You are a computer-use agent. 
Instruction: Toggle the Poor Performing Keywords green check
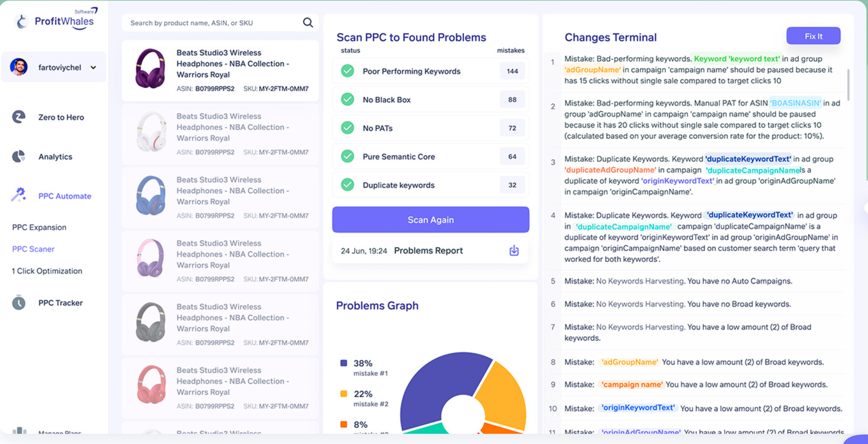tap(347, 71)
